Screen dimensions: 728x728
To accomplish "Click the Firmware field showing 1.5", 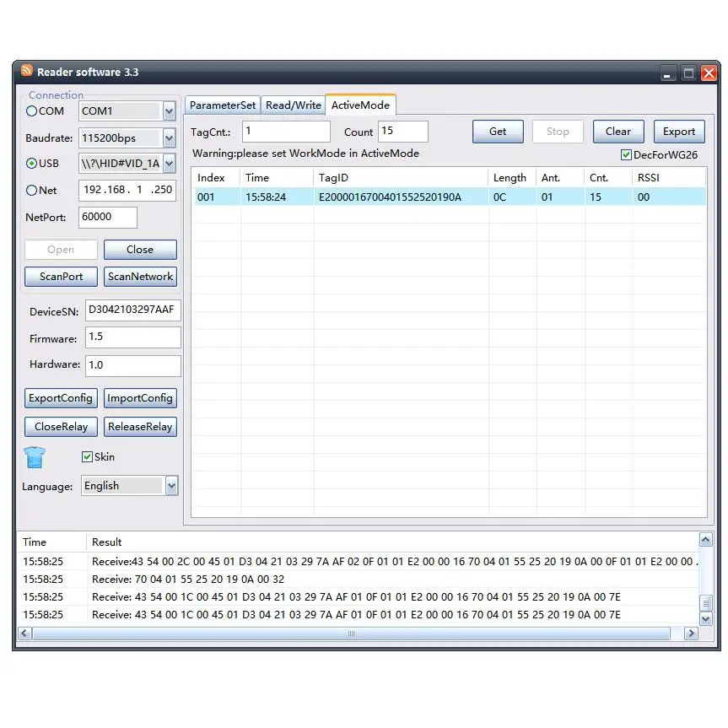I will pyautogui.click(x=132, y=337).
